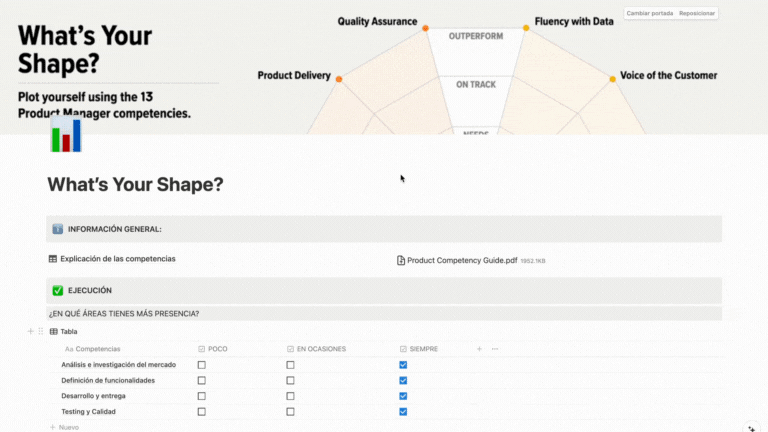The image size is (768, 432).
Task: Click the checkbox icon of SIEMPRE header
Action: pyautogui.click(x=403, y=349)
